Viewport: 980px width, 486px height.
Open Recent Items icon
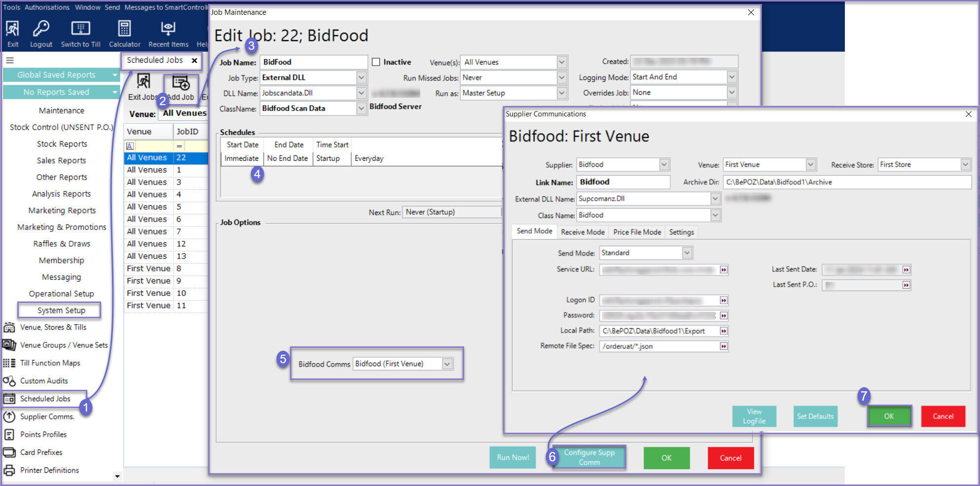(168, 29)
